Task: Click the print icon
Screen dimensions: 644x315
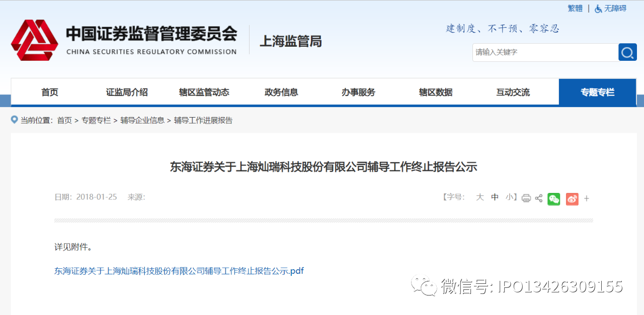Action: (526, 198)
